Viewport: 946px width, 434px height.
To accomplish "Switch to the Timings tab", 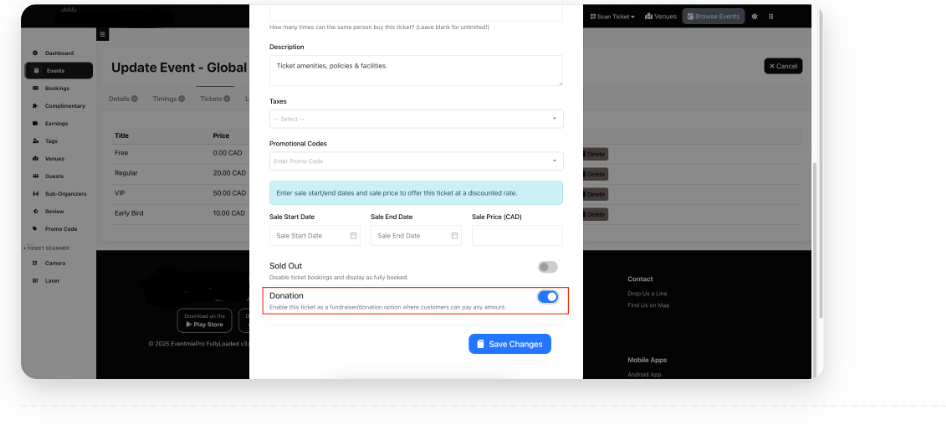I will pyautogui.click(x=168, y=99).
